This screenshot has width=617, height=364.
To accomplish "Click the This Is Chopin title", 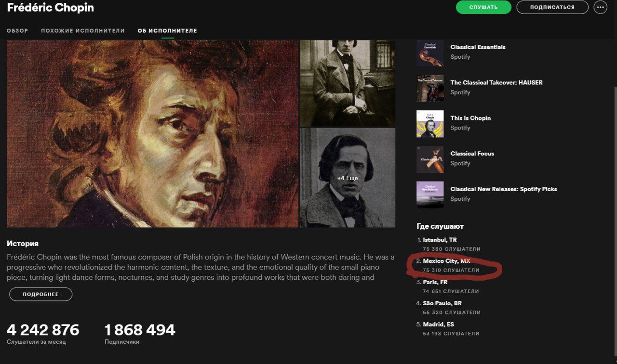I will [470, 118].
